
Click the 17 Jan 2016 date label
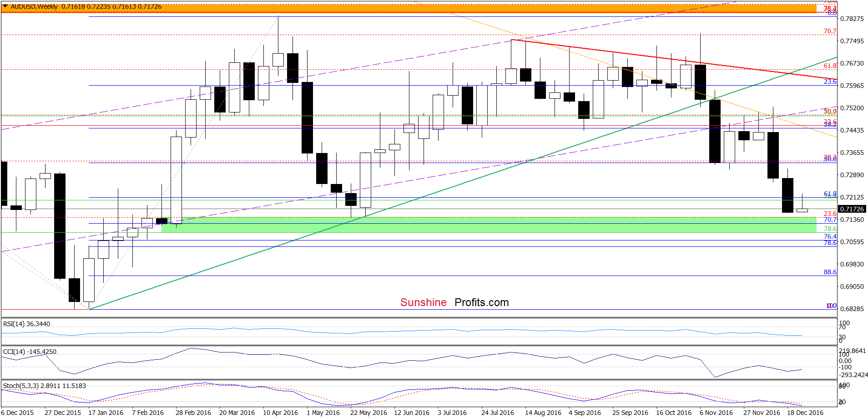click(x=106, y=413)
